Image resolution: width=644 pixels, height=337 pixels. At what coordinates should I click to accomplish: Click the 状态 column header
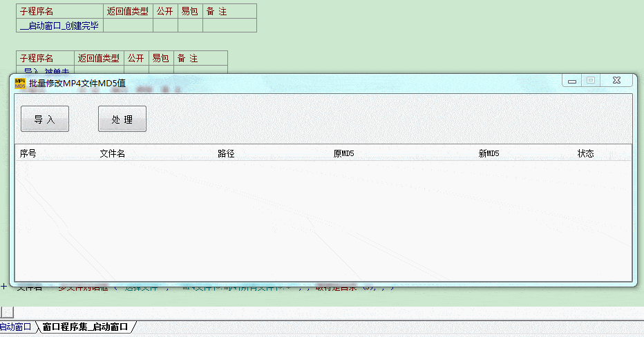coord(585,153)
